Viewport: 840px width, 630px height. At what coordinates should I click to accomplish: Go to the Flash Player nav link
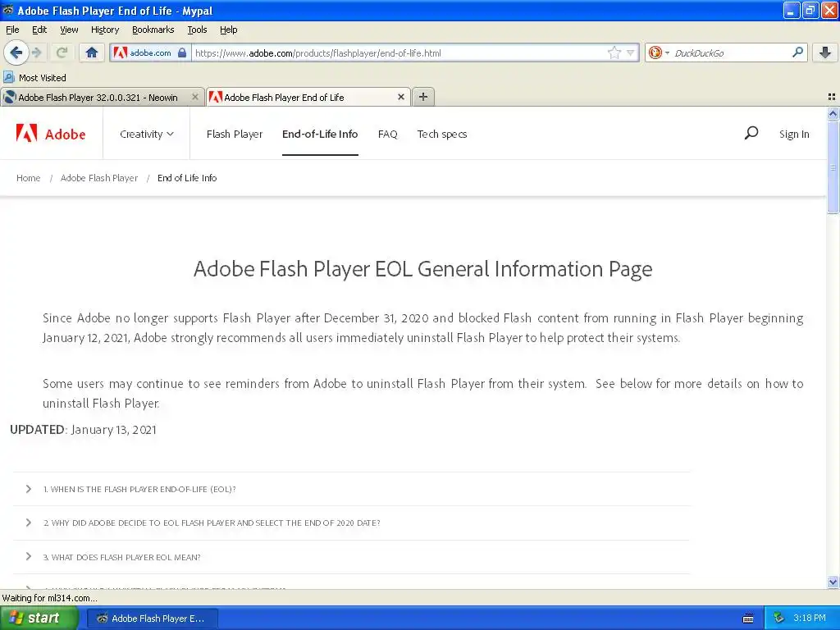pyautogui.click(x=235, y=134)
